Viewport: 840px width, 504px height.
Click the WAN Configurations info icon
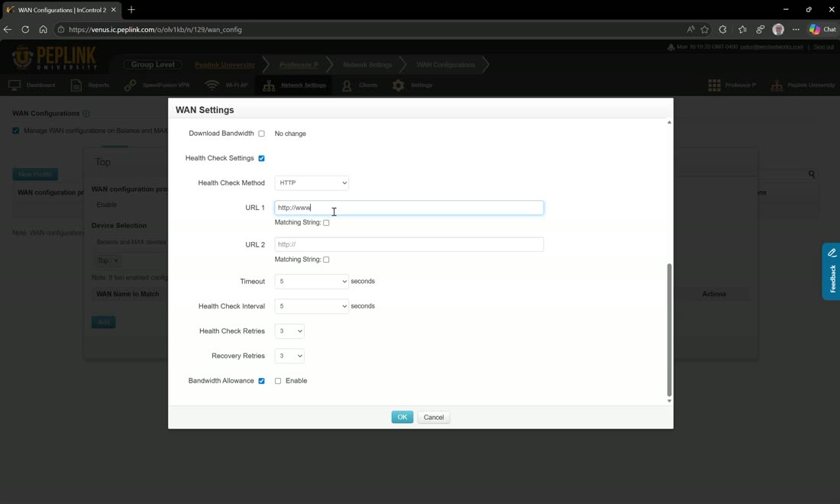point(86,114)
